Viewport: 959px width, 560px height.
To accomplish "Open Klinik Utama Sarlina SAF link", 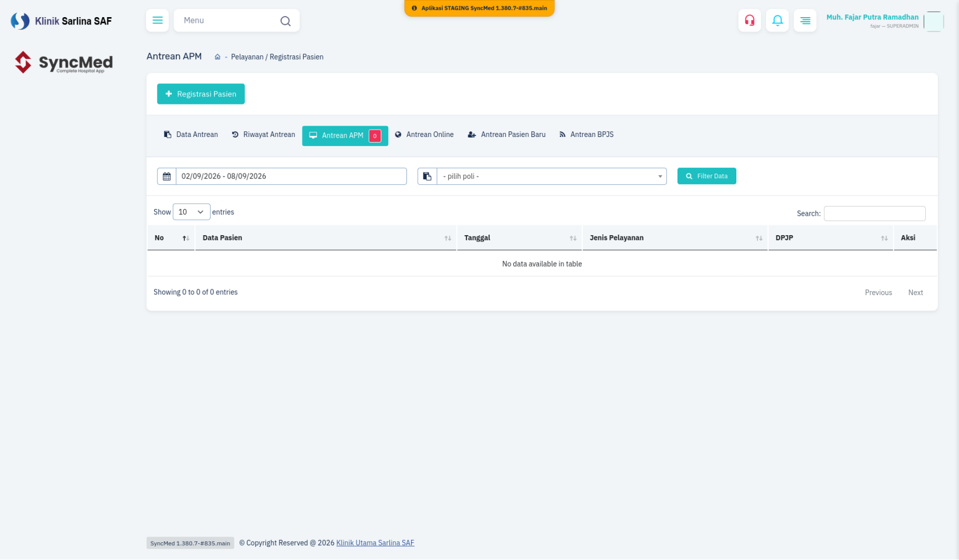I will coord(375,543).
